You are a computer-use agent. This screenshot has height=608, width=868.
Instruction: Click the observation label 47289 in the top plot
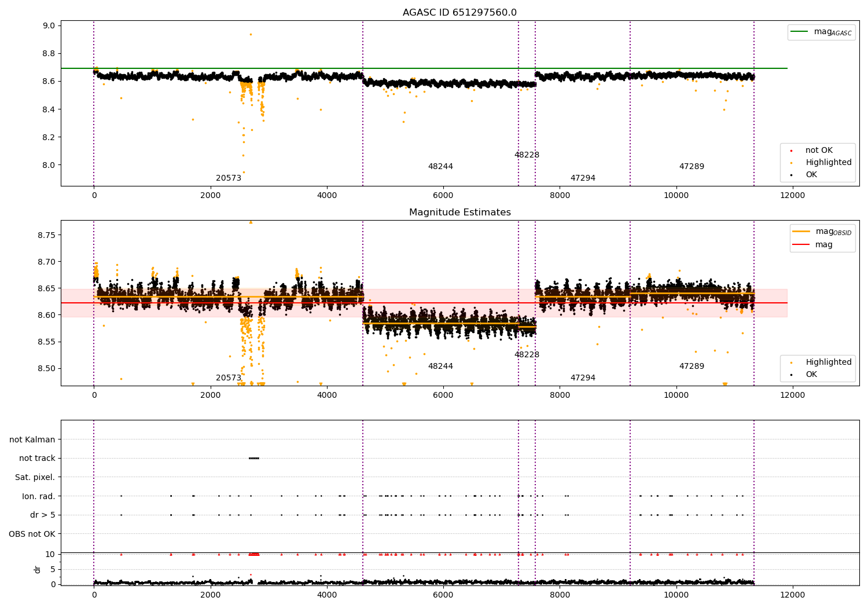(692, 167)
